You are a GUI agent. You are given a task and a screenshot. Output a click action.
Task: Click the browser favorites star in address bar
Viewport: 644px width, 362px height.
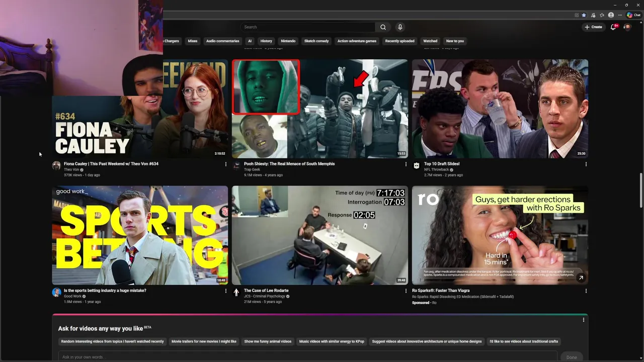click(x=584, y=15)
